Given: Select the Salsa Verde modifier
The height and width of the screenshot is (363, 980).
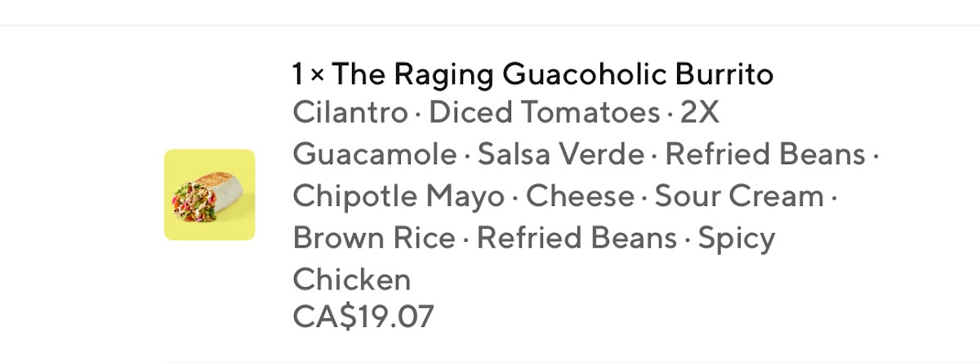Looking at the screenshot, I should point(561,154).
